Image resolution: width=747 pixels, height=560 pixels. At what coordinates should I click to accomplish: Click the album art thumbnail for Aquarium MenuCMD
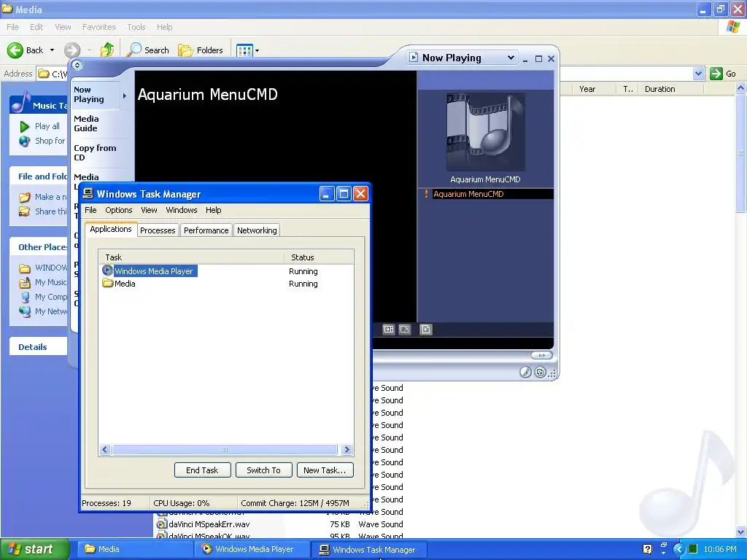click(x=485, y=132)
